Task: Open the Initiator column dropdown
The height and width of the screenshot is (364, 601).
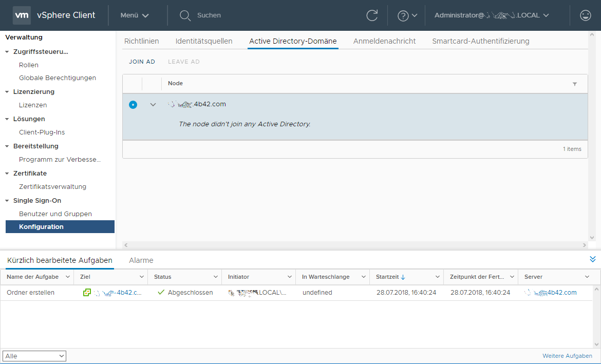Action: [x=289, y=277]
